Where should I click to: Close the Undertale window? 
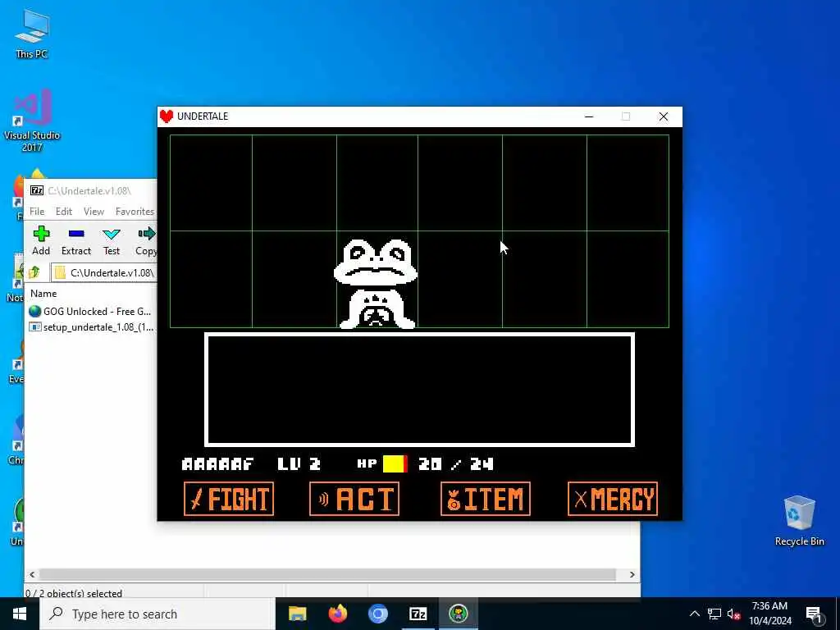663,116
